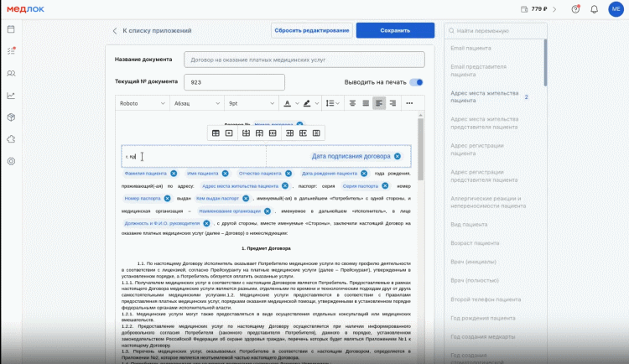Remove 'Дата подписания договора' variable tag

[x=398, y=156]
